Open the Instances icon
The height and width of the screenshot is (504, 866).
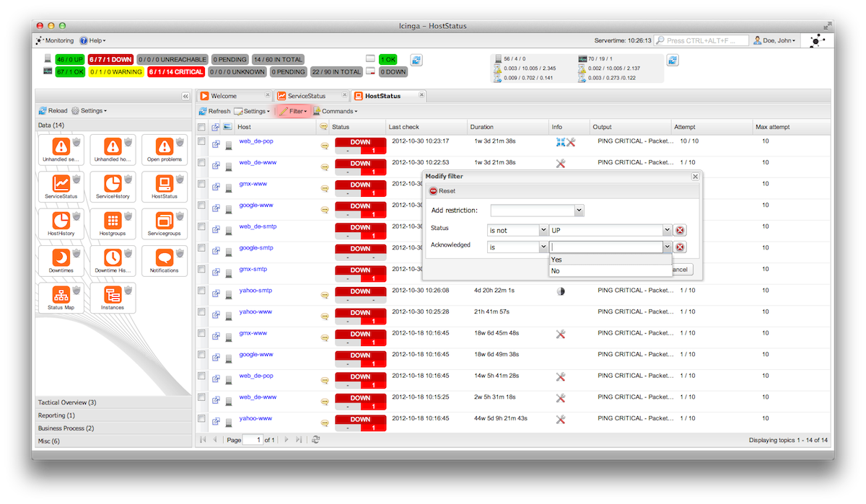tap(112, 296)
